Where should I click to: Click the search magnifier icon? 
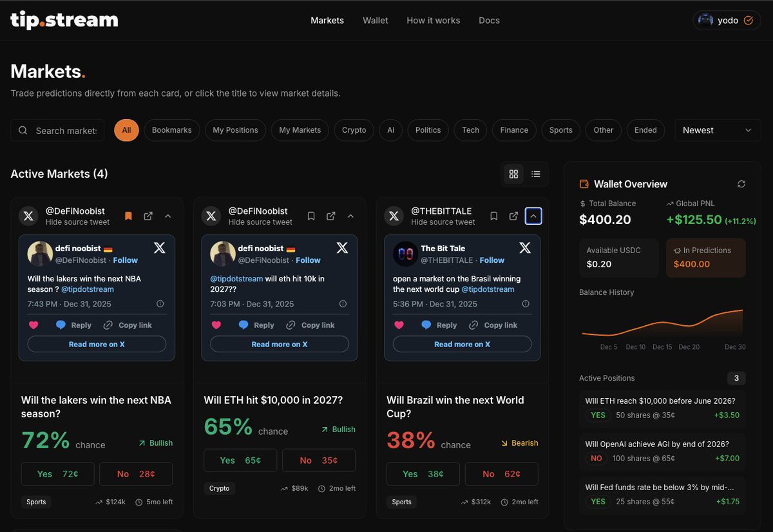(x=23, y=130)
